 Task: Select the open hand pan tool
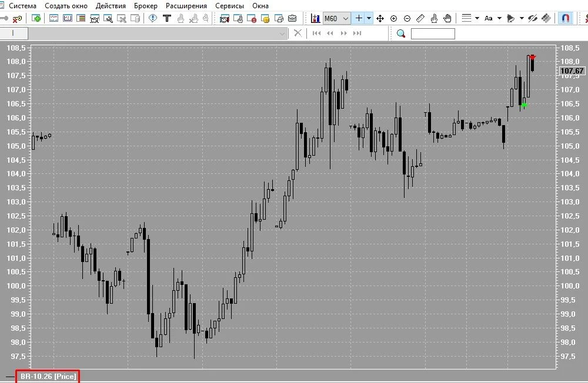447,18
